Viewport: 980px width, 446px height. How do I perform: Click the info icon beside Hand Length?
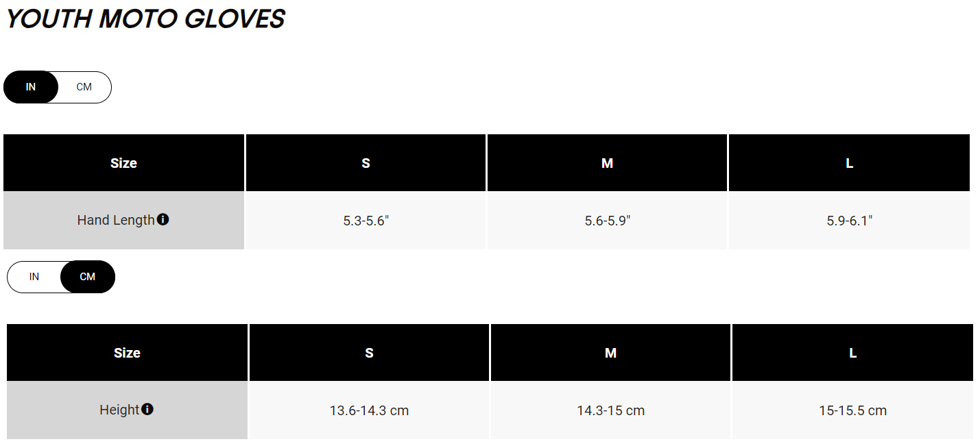(163, 220)
